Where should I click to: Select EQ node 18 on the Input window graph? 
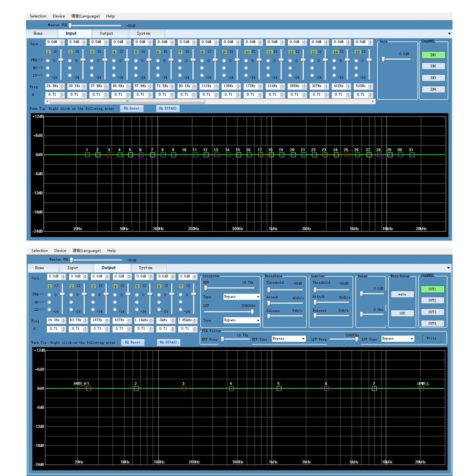(x=271, y=155)
